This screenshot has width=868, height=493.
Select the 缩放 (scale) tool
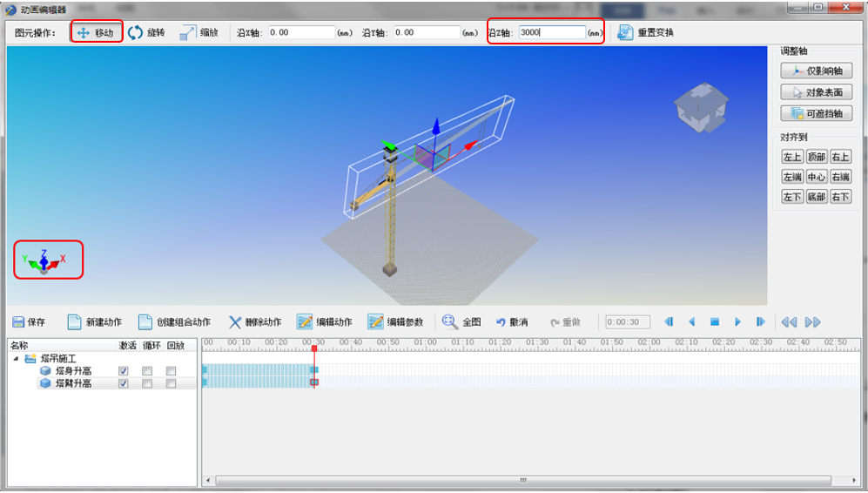(x=198, y=33)
